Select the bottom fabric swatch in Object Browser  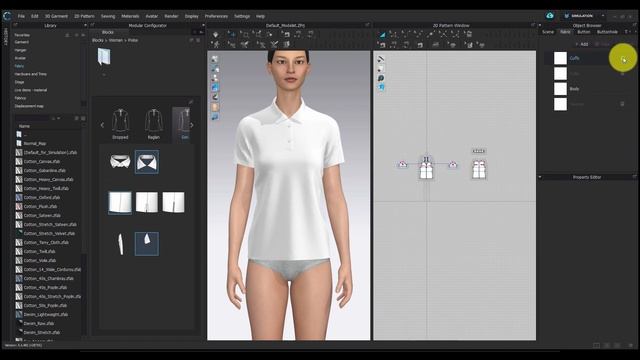[x=560, y=104]
